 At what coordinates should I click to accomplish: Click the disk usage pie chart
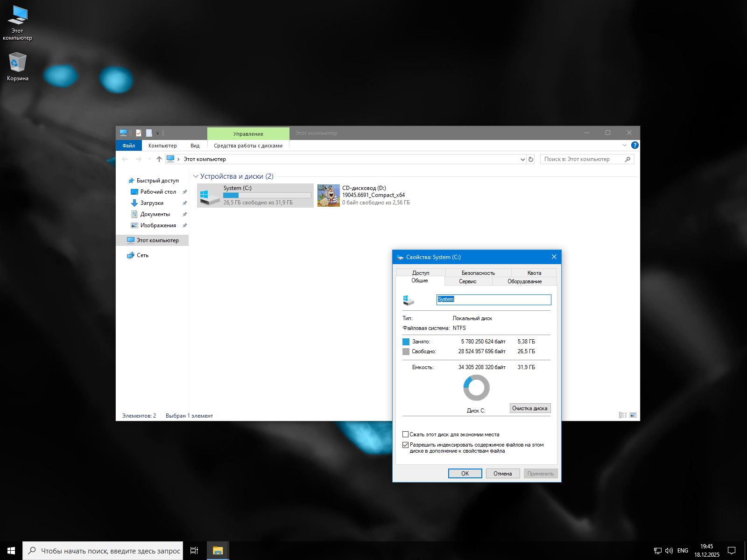[x=476, y=387]
